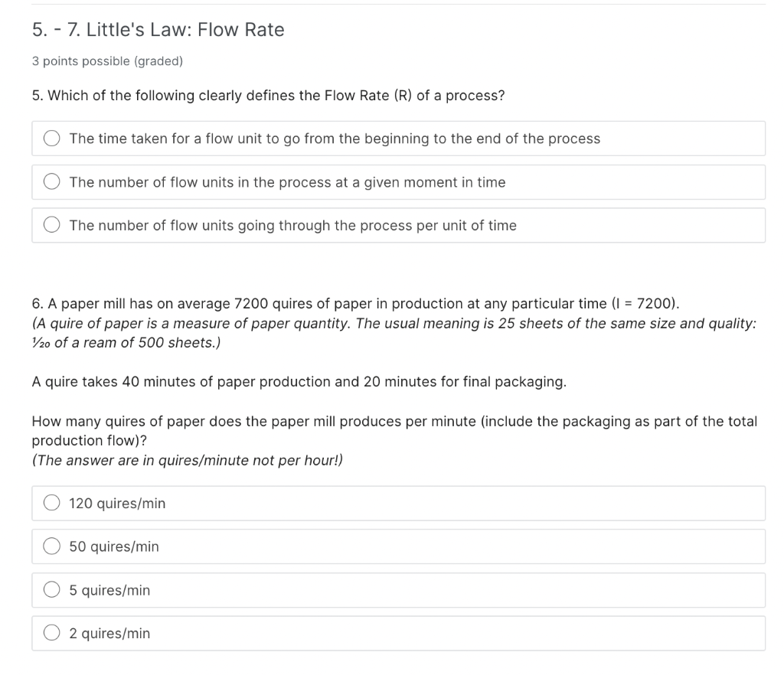Choose 'The time taken for a flow unit' option
Screen dimensions: 784x675
(51, 138)
